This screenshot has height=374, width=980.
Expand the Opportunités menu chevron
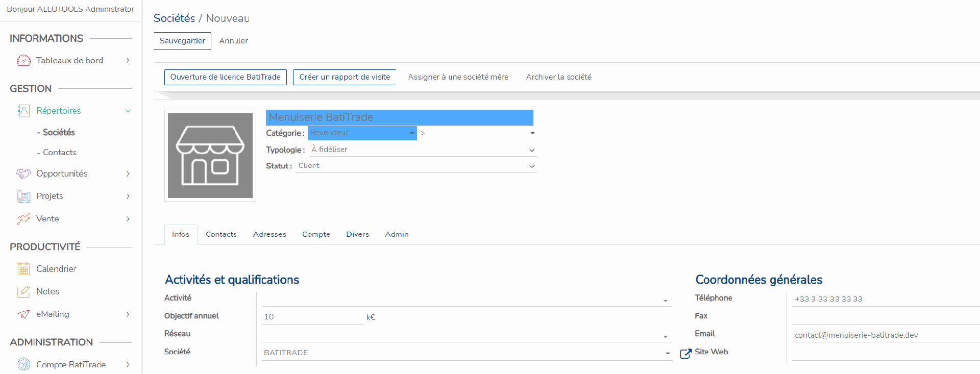pyautogui.click(x=128, y=173)
